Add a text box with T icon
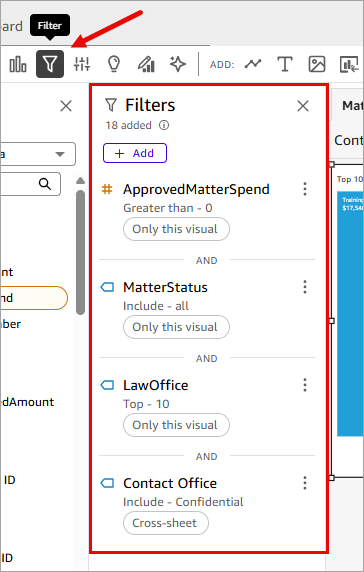Screen dimensions: 364x572 pyautogui.click(x=285, y=64)
